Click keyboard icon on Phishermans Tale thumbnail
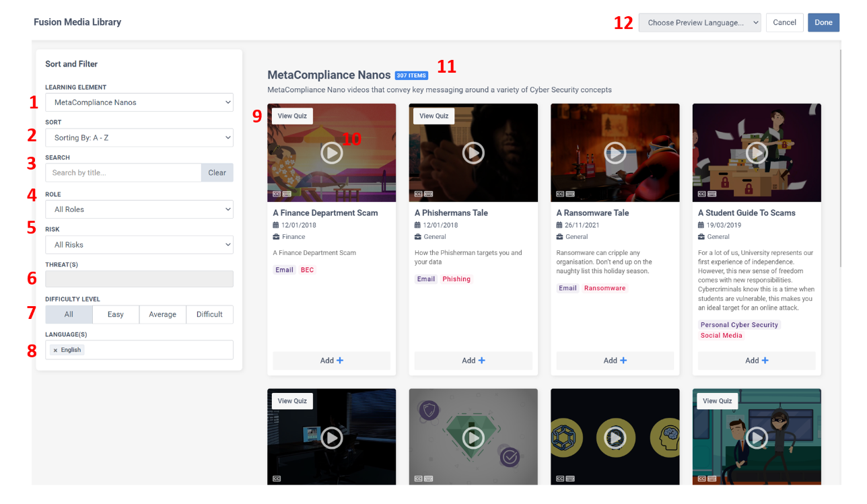Screen dimensions: 867x504 [x=428, y=194]
